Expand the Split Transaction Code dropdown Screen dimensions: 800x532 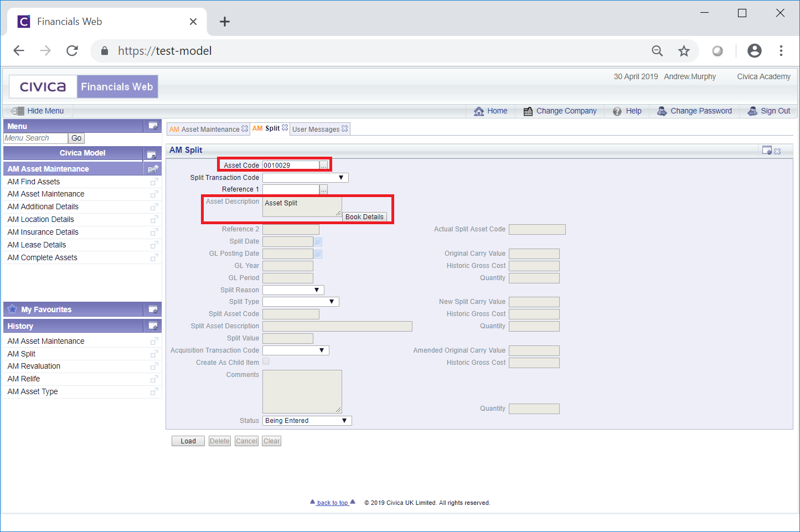click(x=306, y=178)
